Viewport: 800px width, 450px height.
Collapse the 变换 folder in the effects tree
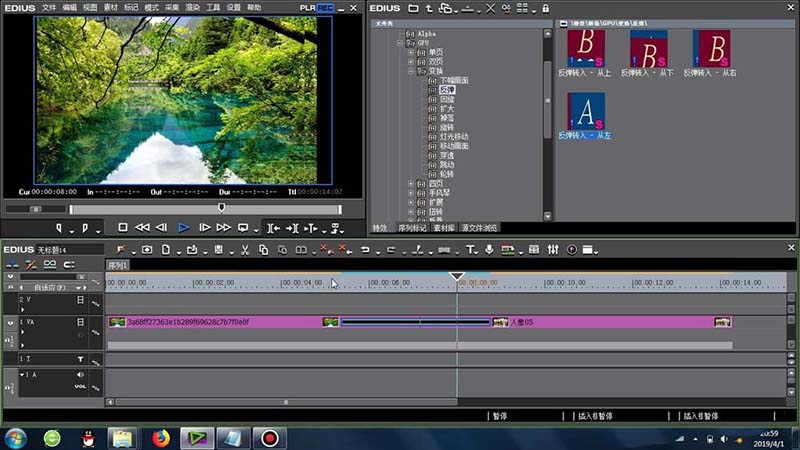[x=410, y=71]
